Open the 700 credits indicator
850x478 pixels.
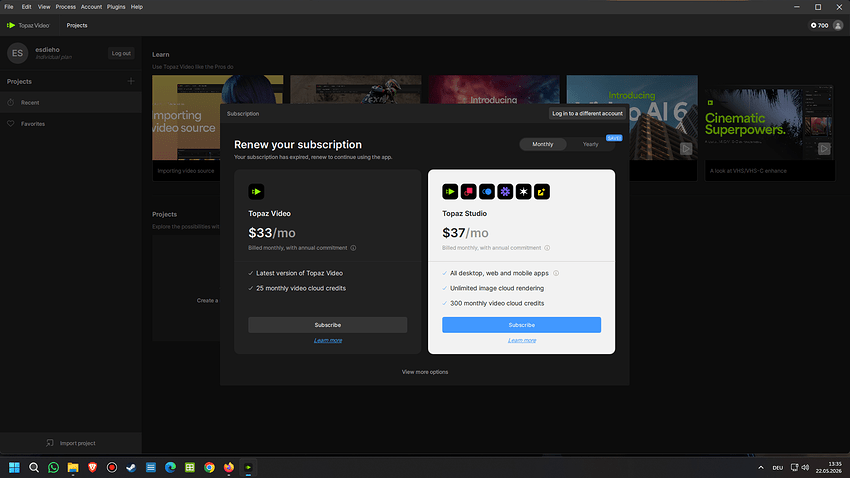point(819,25)
